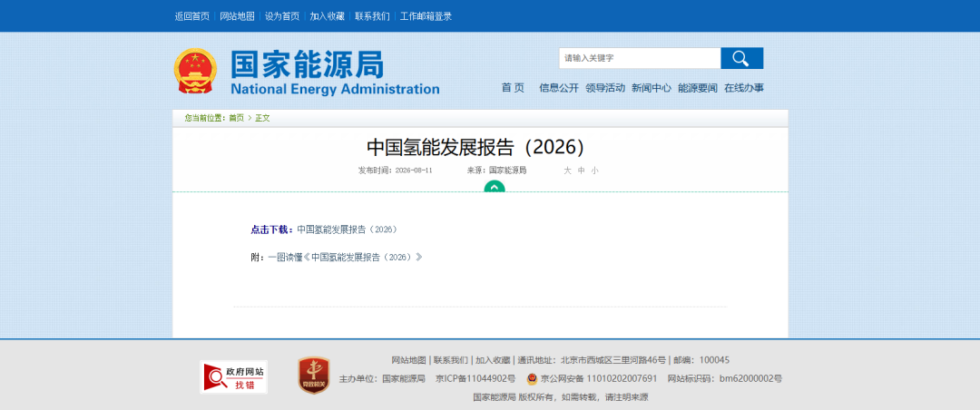Viewport: 980px width, 410px height.
Task: Open 领导活动 navigation item
Action: point(605,88)
